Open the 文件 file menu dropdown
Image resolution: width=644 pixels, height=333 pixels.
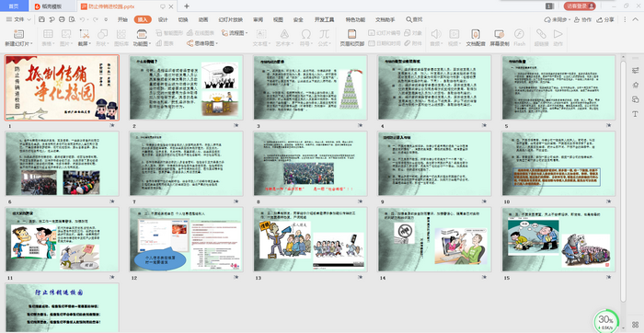18,19
